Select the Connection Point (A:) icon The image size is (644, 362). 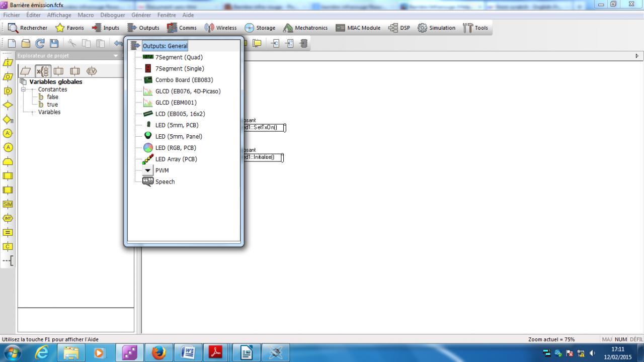[x=8, y=133]
